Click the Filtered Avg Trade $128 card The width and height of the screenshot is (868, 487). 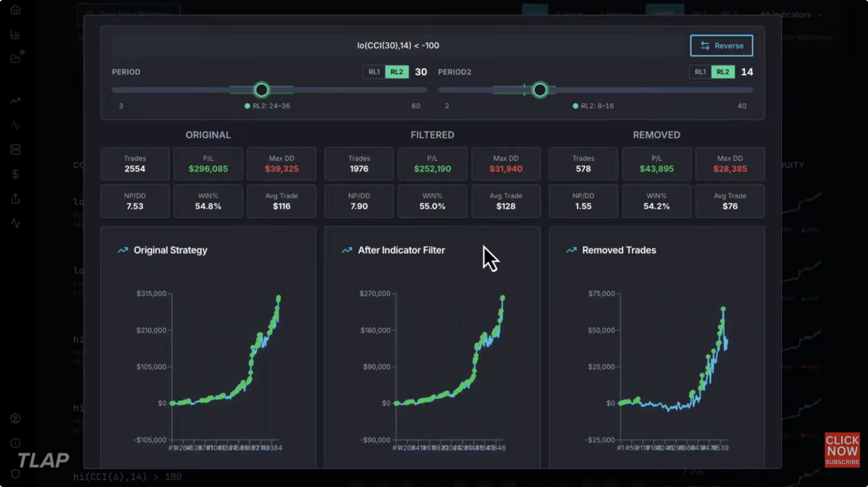coord(505,201)
